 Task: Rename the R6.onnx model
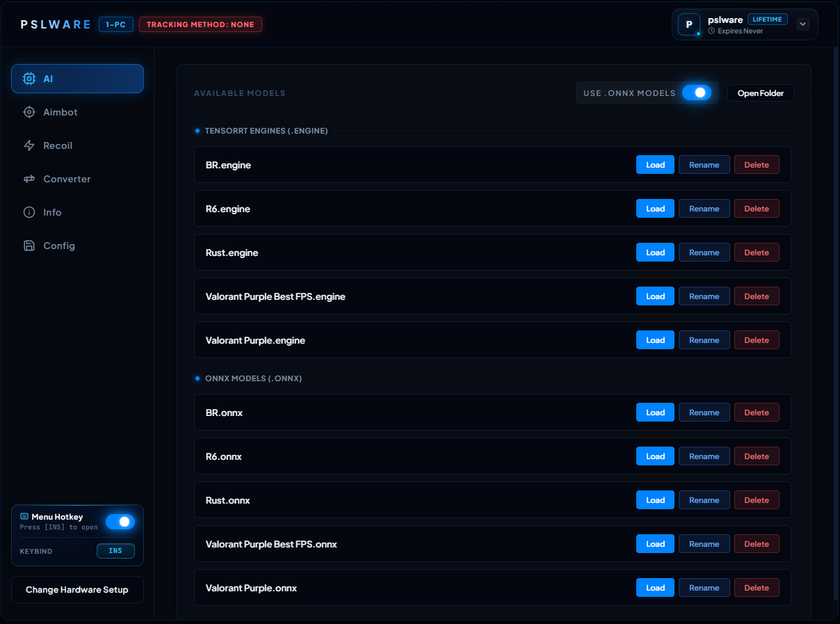point(704,456)
